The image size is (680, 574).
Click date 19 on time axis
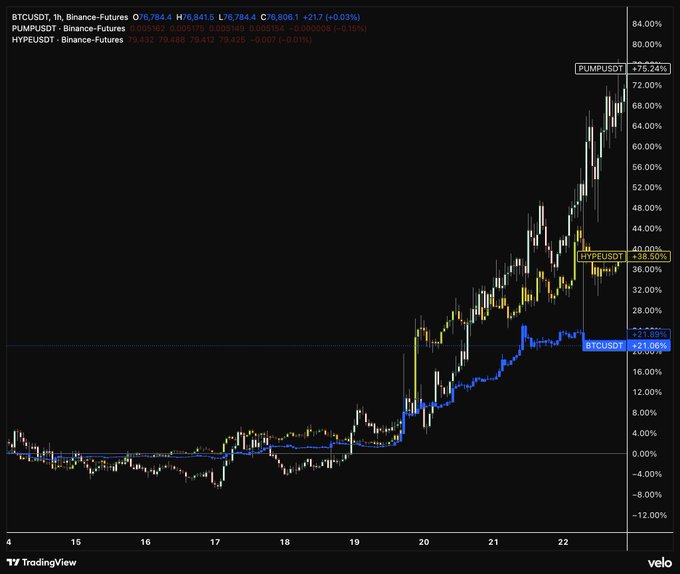tap(354, 542)
